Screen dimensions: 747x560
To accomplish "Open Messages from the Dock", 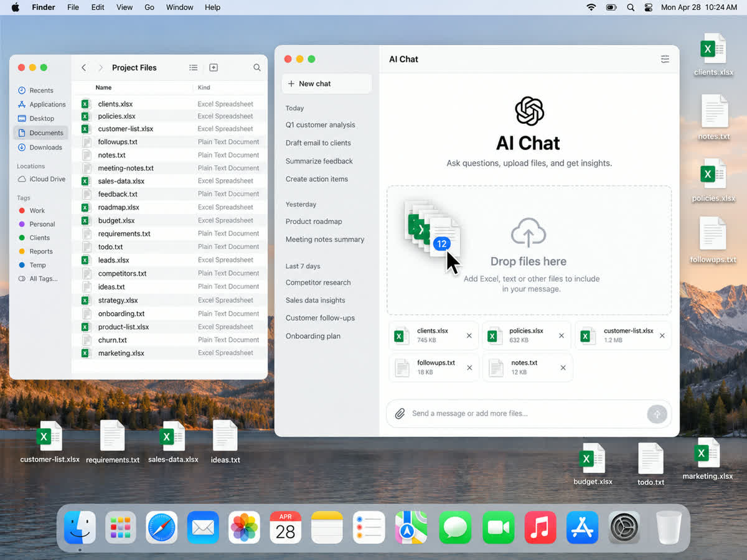I will (x=455, y=528).
